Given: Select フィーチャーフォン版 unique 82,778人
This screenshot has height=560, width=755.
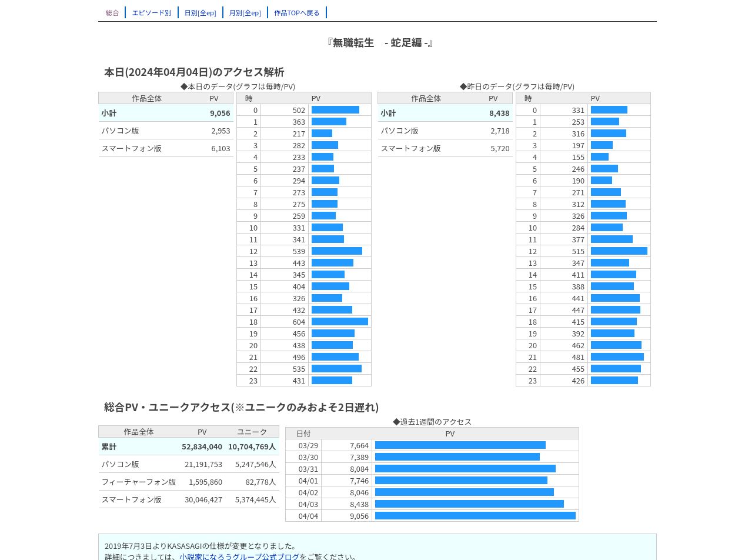Looking at the screenshot, I should coord(260,482).
